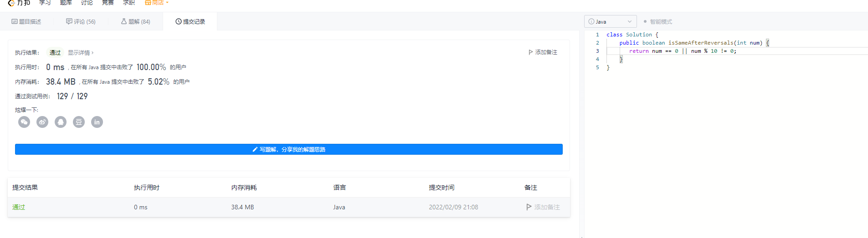Screen dimensions: 868x238
Task: Open the 商店 store dropdown menu
Action: click(x=157, y=2)
